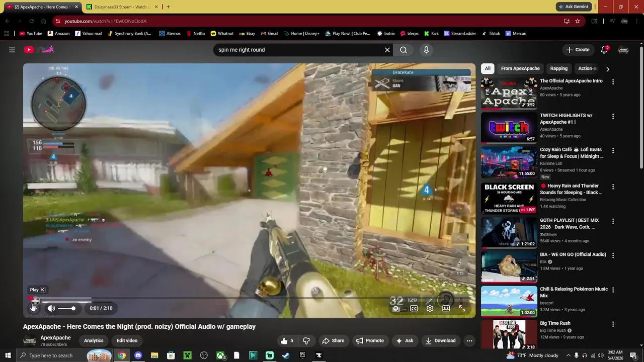This screenshot has height=362, width=644.
Task: Open the Twitch Highlights thumbnail
Action: 509,128
